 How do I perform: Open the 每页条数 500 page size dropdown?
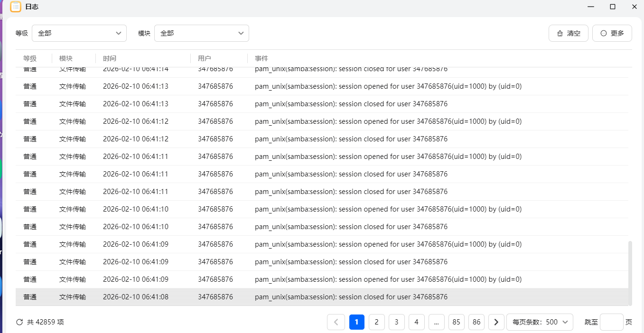[x=540, y=322]
